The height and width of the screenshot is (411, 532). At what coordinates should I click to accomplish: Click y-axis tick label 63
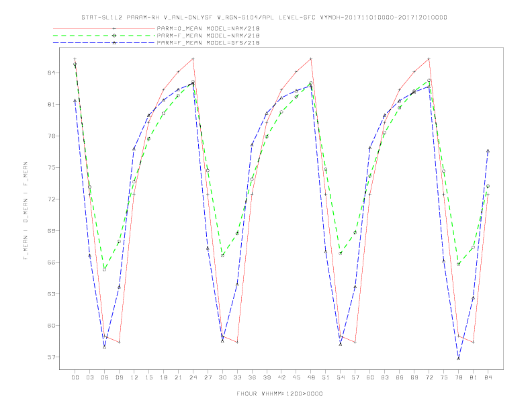[51, 293]
